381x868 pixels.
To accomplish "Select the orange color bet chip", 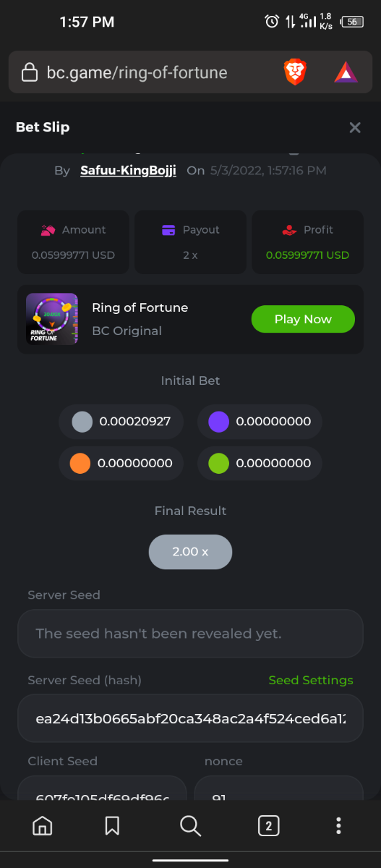I will (121, 463).
